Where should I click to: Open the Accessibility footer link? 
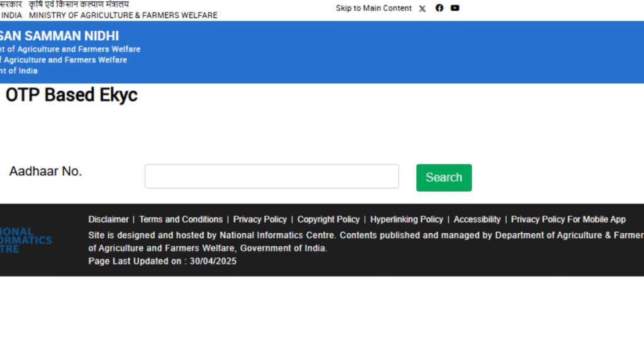(x=477, y=219)
